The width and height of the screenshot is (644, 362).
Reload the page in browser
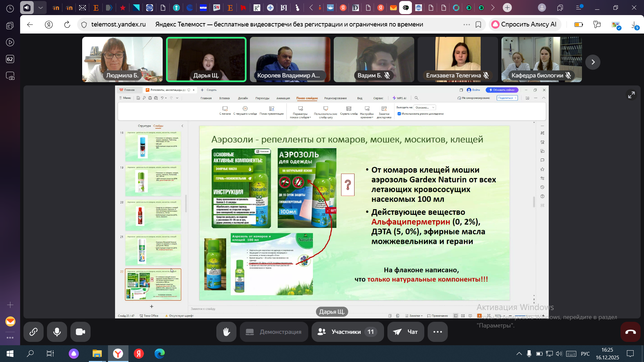coord(67,24)
